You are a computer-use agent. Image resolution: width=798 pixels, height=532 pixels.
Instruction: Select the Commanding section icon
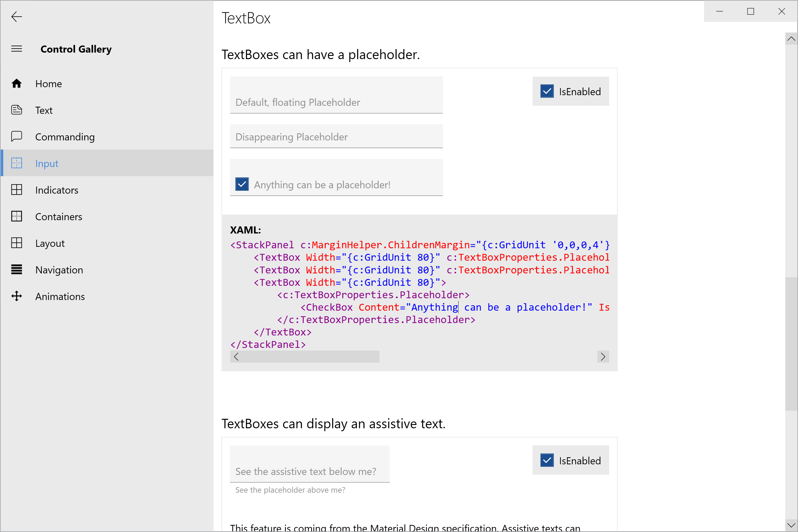16,137
